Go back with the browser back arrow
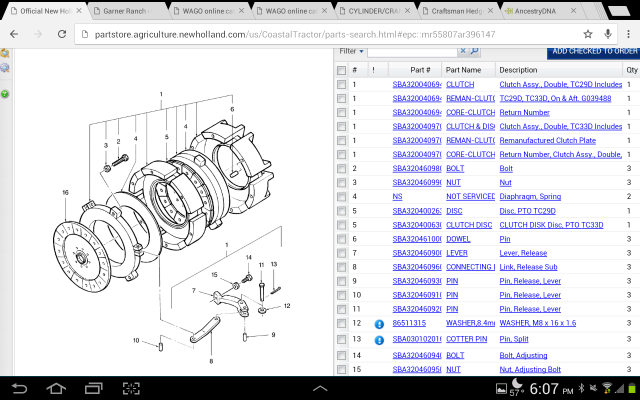 coord(14,34)
